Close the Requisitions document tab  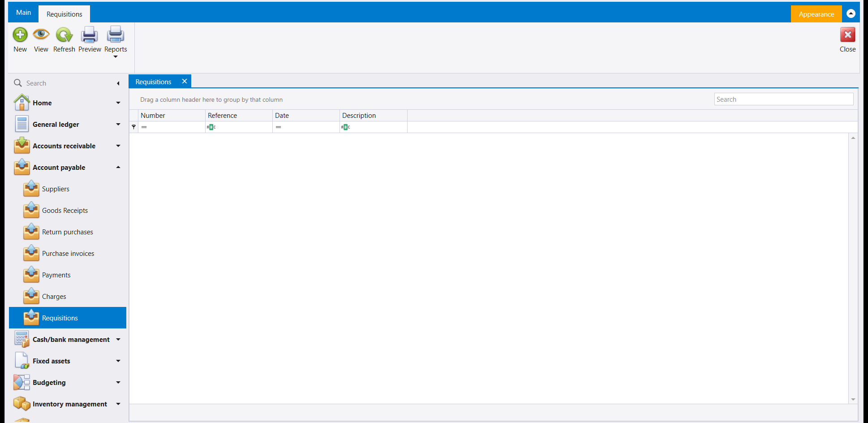[x=185, y=81]
